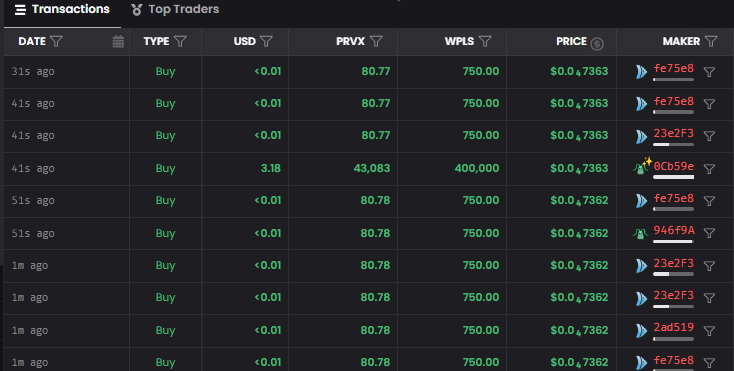Filter by maker 946f9A funnel icon
734x371 pixels.
click(x=709, y=233)
